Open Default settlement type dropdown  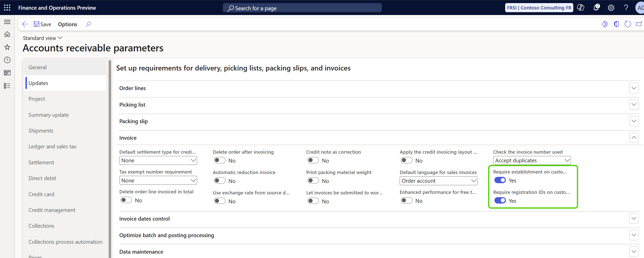[158, 161]
